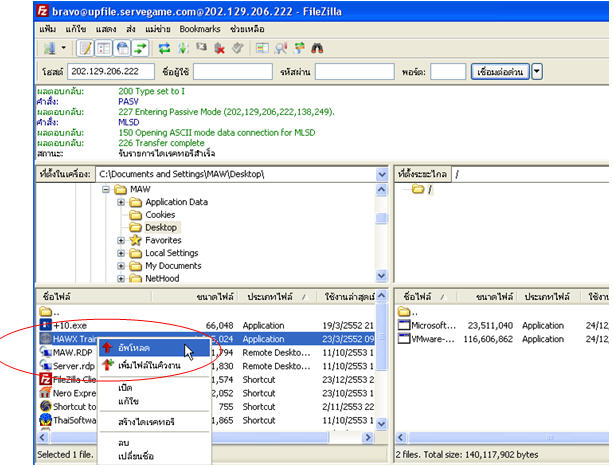Screen dimensions: 613x467
Task: Open the แก้ไข menu in menu bar
Action: [76, 29]
